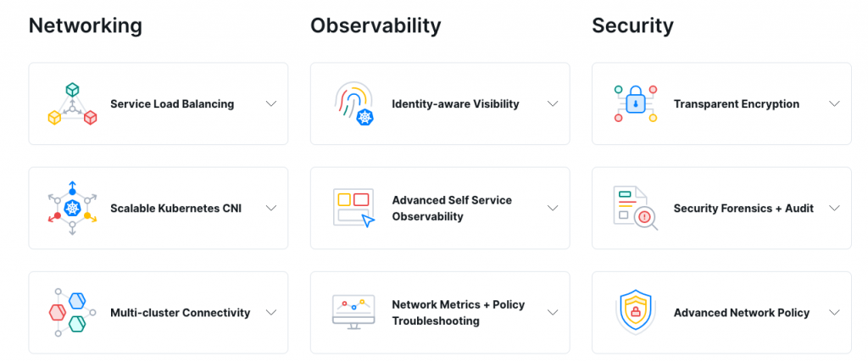Viewport: 868px width, 362px height.
Task: Click the Multi-cluster Connectivity hexagons icon
Action: point(72,313)
